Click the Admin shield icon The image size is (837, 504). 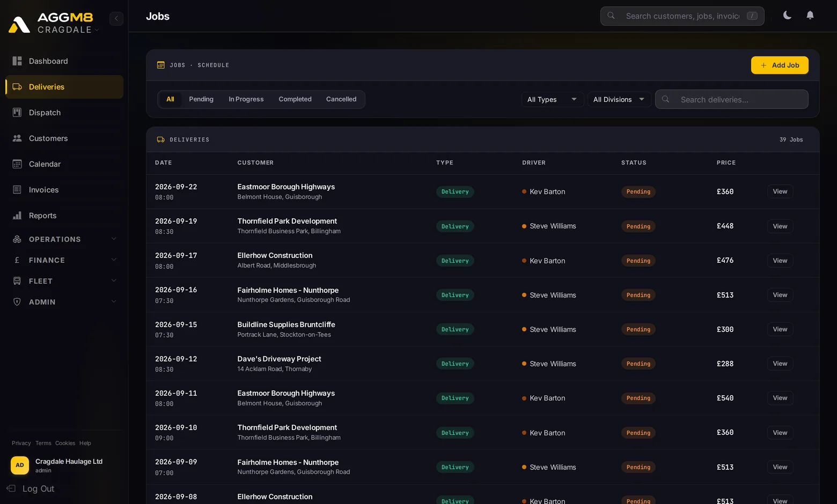click(17, 302)
